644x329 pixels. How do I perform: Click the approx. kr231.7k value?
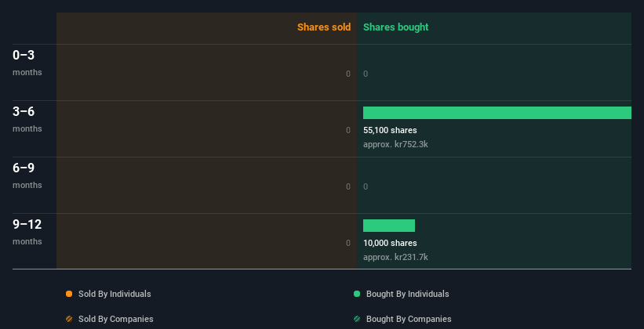395,257
